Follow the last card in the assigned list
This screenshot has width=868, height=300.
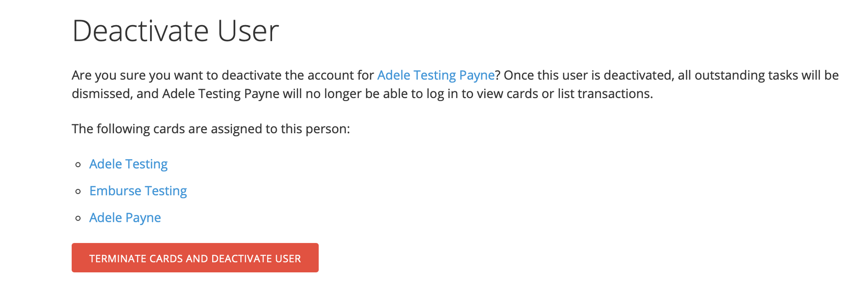point(125,218)
